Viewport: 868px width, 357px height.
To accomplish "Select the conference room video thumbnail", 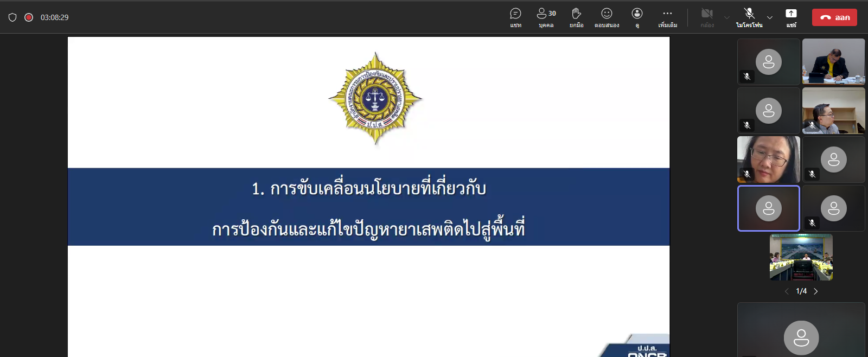I will tap(801, 257).
